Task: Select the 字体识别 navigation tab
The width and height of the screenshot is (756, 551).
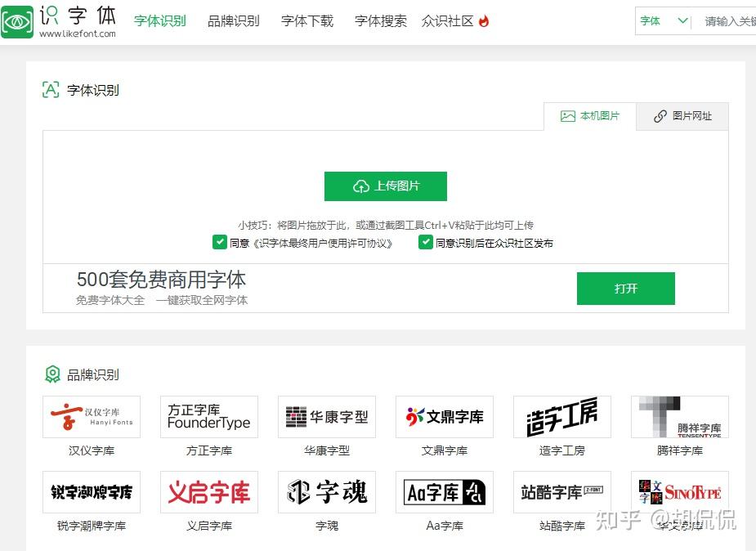Action: (160, 21)
